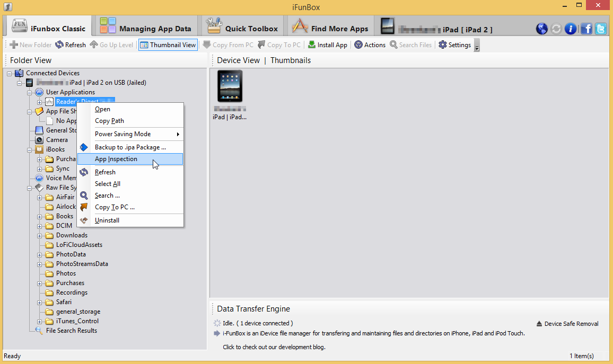Choose Open in context menu
Screen dimensions: 613x364
click(x=130, y=109)
